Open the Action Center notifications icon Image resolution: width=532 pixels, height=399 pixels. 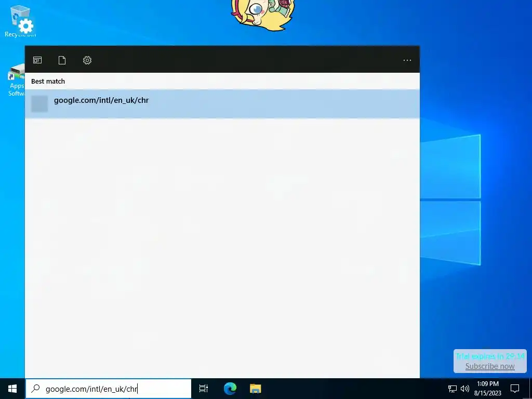click(515, 389)
